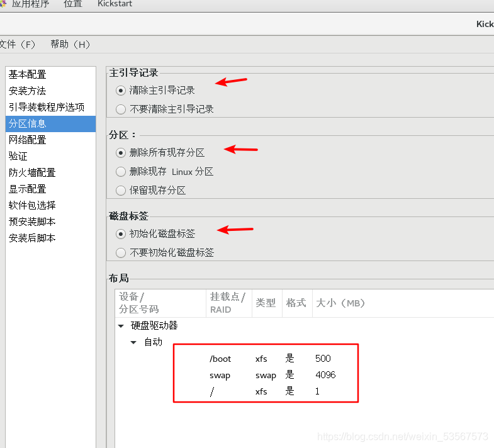Select 安装方法 in the sidebar
Screen dimensions: 494x448
pyautogui.click(x=51, y=91)
